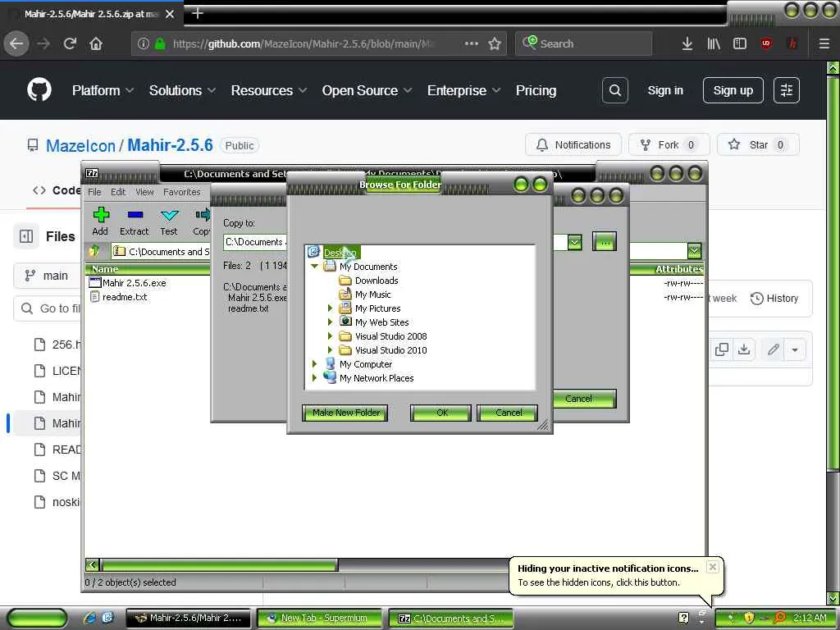Open 7-Zip address bar dropdown
Viewport: 840px width, 630px height.
(x=694, y=250)
